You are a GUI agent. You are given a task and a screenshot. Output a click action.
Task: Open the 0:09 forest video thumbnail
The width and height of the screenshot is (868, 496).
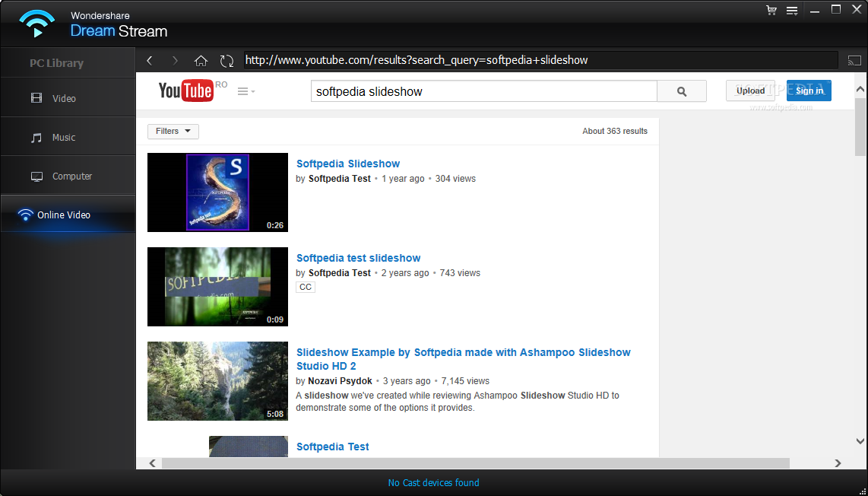[x=217, y=287]
